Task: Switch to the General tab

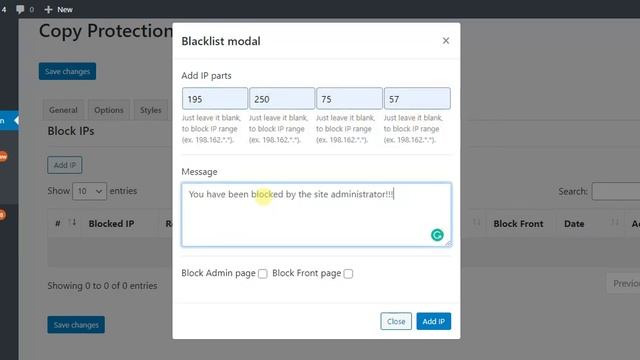Action: coord(63,110)
